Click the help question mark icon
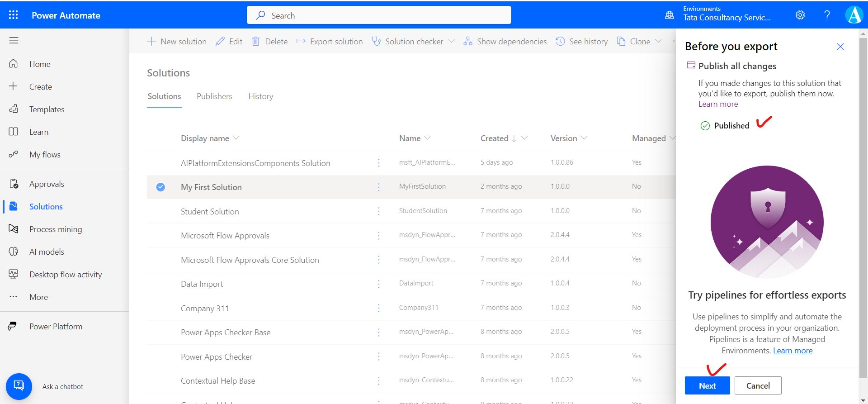Screen dimensions: 868x404 [827, 15]
